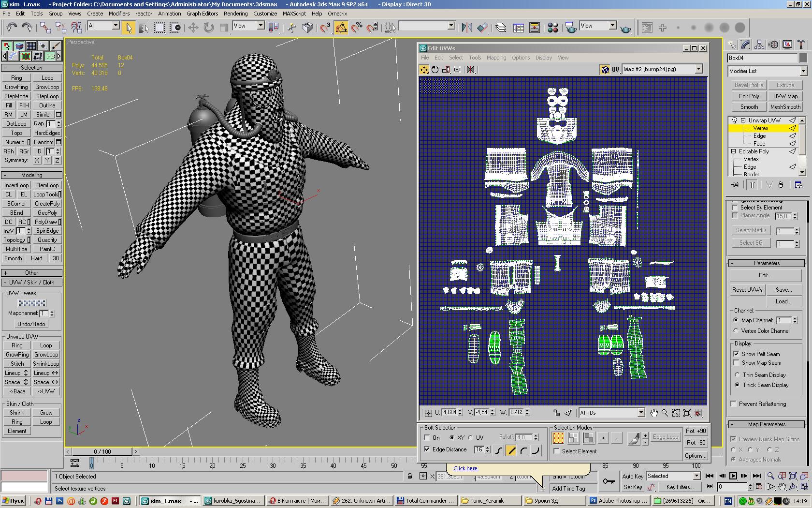812x508 pixels.
Task: Click the Zoom magnifier in UV editor
Action: click(665, 413)
